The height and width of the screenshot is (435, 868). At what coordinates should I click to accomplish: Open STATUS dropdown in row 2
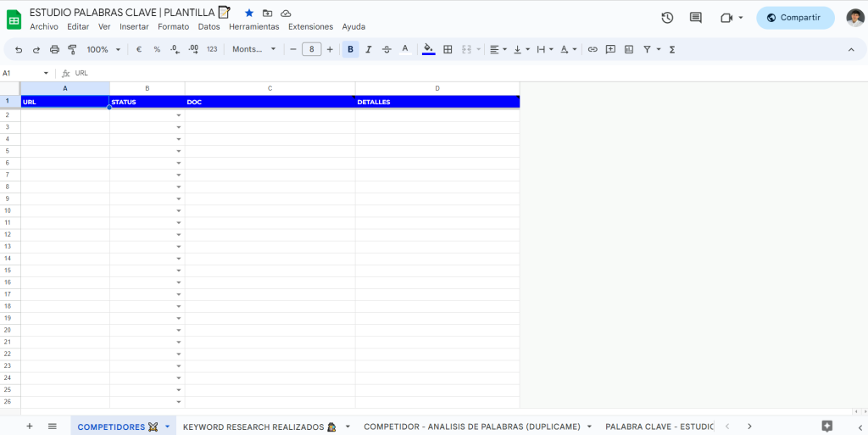[x=179, y=115]
